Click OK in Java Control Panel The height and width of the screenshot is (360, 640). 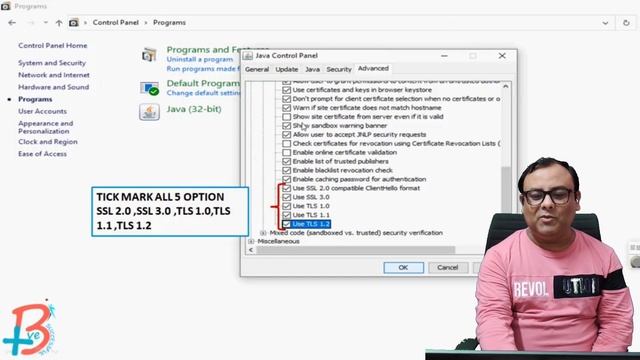pos(403,268)
